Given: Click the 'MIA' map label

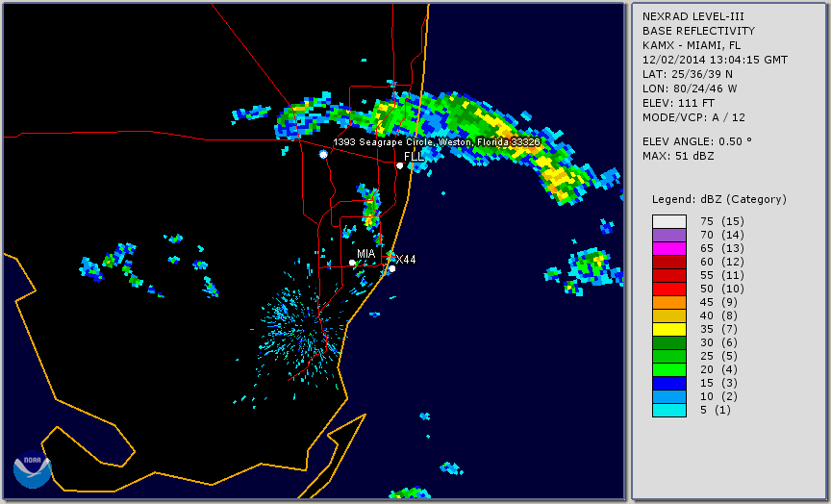Looking at the screenshot, I should (365, 254).
